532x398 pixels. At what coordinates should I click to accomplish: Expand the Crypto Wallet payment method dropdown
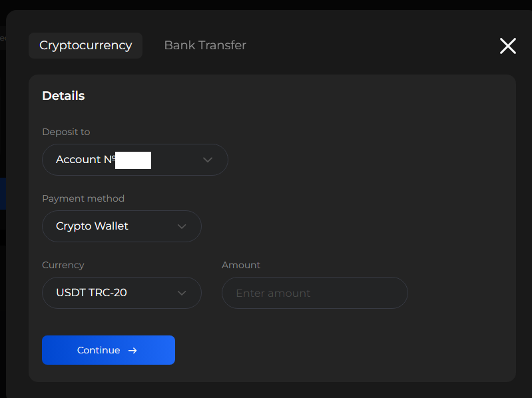[x=121, y=226]
